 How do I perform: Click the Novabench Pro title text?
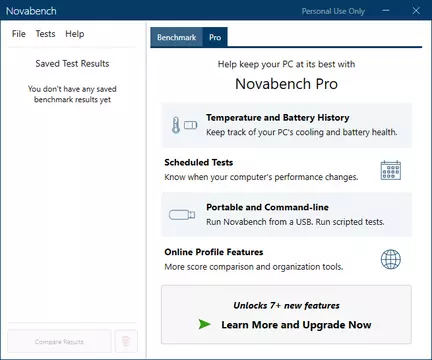coord(286,84)
